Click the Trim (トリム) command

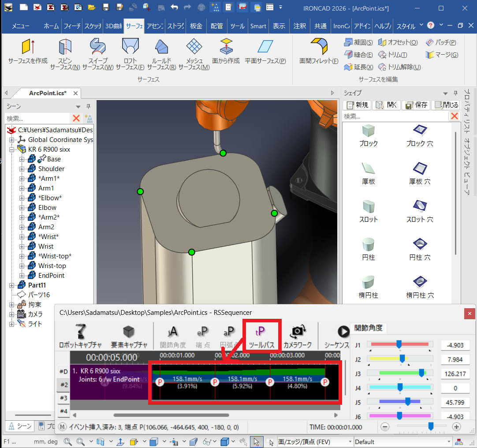tap(392, 55)
